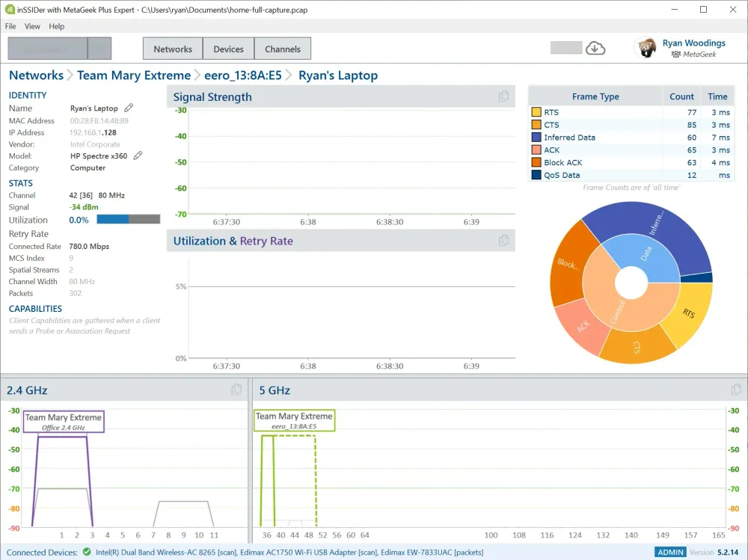The height and width of the screenshot is (560, 748).
Task: Select the Networks breadcrumb link
Action: pyautogui.click(x=36, y=75)
